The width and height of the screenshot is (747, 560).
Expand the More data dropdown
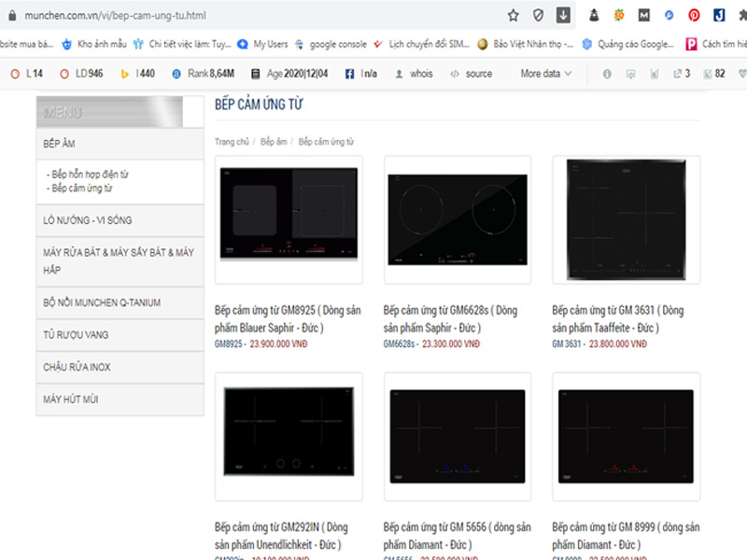[x=546, y=74]
